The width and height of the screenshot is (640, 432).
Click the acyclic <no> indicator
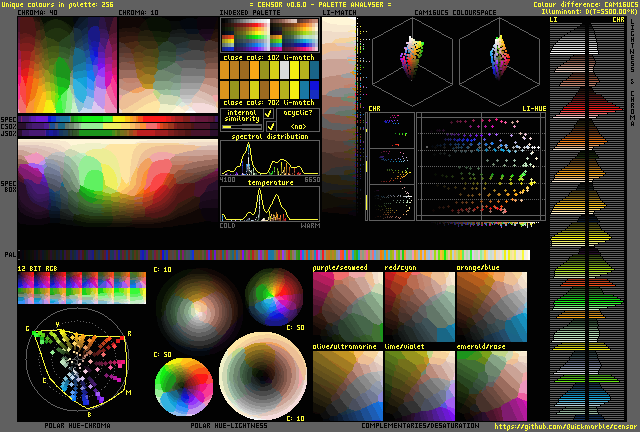coord(298,127)
